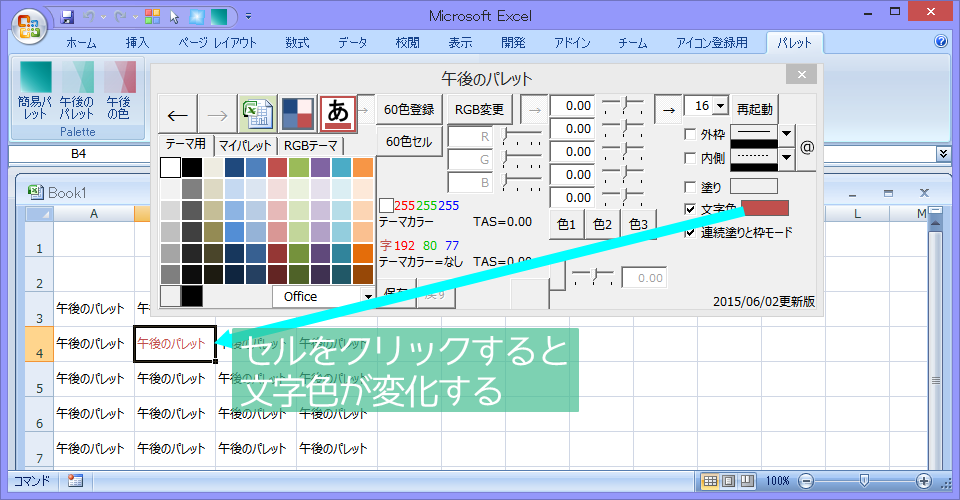Adjust the zoom slider in status bar
Image resolution: width=960 pixels, height=500 pixels.
point(864,481)
